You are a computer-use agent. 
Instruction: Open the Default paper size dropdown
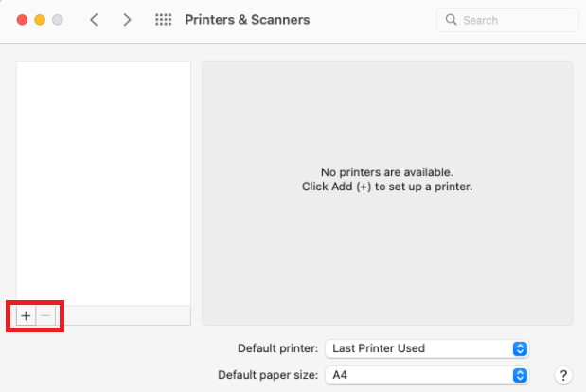pyautogui.click(x=424, y=376)
